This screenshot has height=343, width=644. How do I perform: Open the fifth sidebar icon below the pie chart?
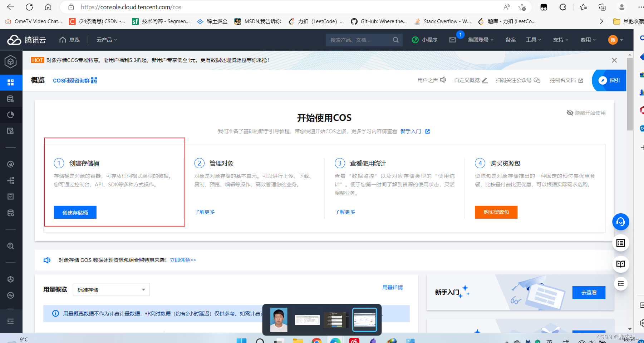pos(11,131)
